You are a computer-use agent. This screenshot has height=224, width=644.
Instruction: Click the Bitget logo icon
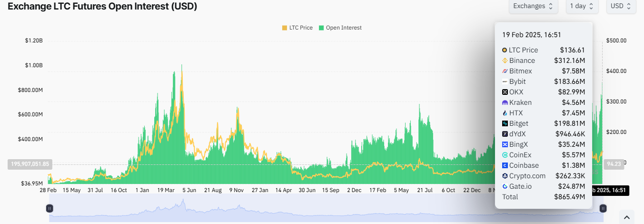coord(505,123)
